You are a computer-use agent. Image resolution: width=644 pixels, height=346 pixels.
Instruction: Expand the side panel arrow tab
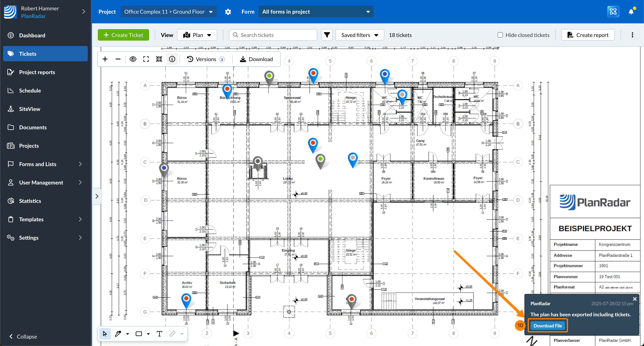[97, 196]
